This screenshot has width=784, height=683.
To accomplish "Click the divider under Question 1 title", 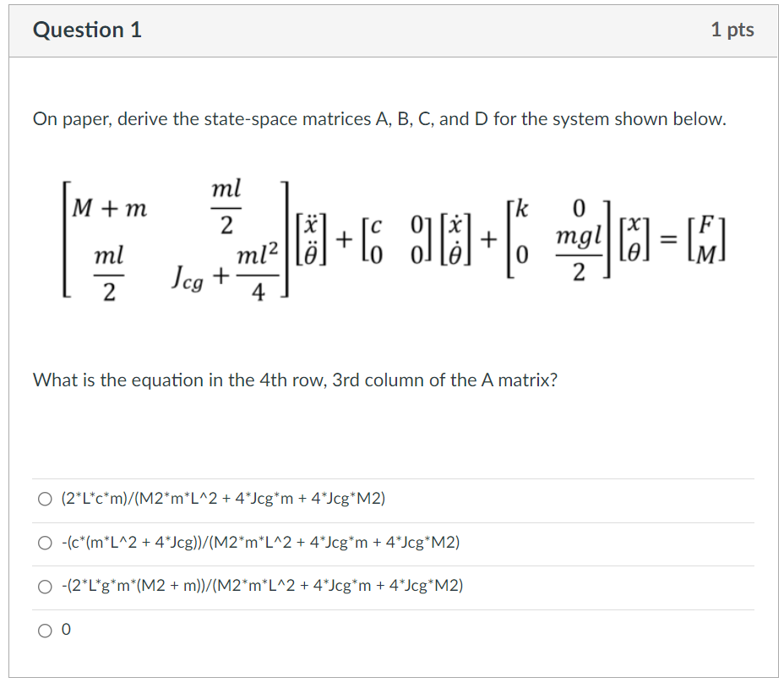I will [392, 56].
